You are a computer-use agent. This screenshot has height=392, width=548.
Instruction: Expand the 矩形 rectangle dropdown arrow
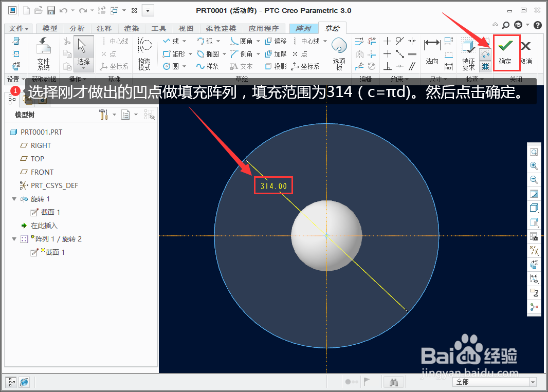[191, 54]
